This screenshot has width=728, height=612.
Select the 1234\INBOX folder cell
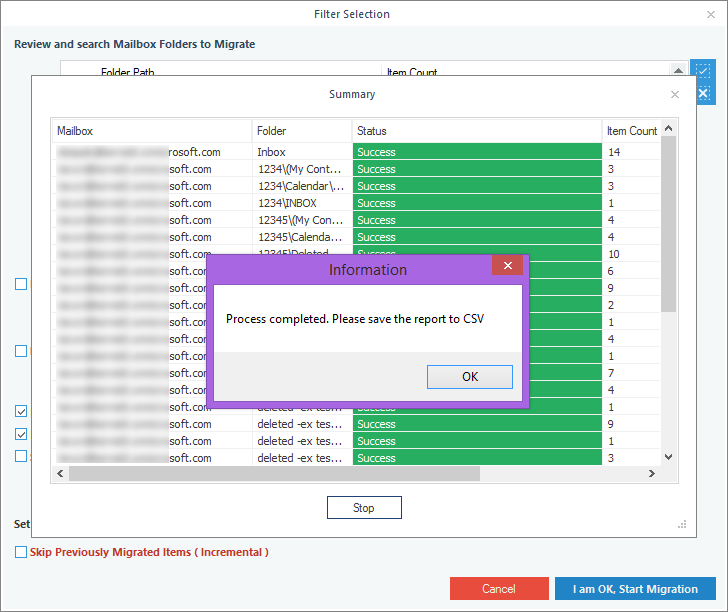click(302, 203)
